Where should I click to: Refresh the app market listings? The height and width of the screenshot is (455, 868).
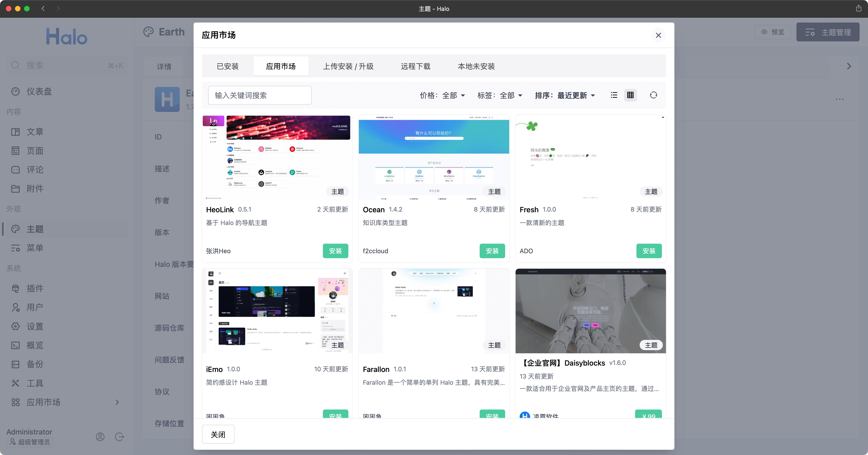pyautogui.click(x=654, y=95)
